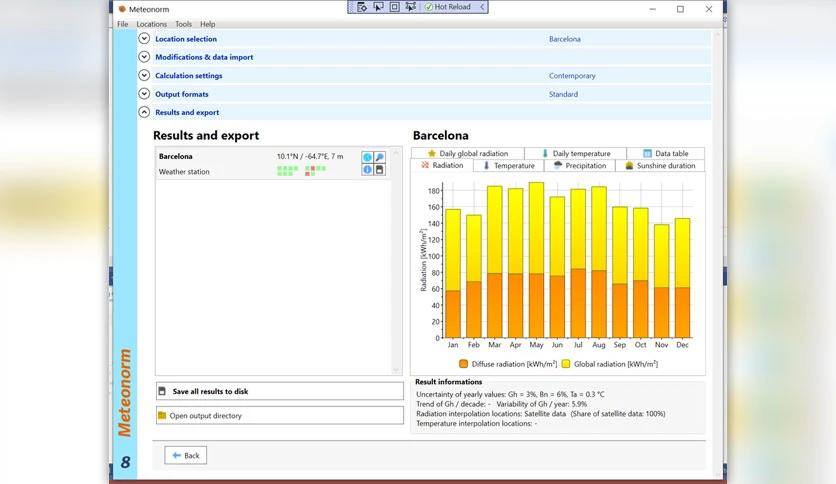Click the orange Diffuse radiation legend swatch

click(x=463, y=364)
